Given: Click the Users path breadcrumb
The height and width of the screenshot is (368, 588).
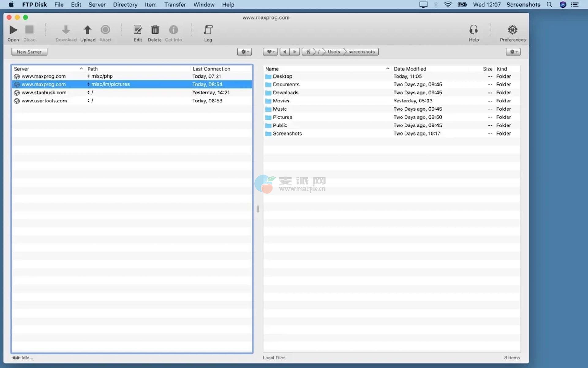Looking at the screenshot, I should tap(334, 52).
